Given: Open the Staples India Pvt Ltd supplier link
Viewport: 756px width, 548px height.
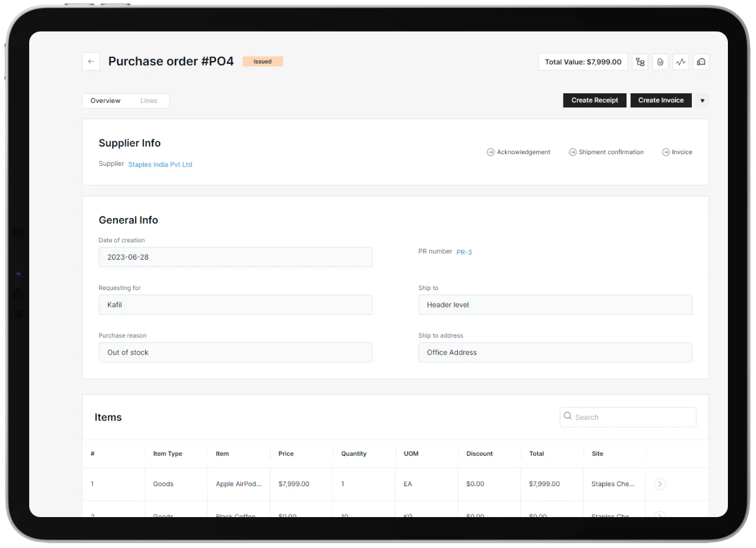Looking at the screenshot, I should [x=160, y=165].
